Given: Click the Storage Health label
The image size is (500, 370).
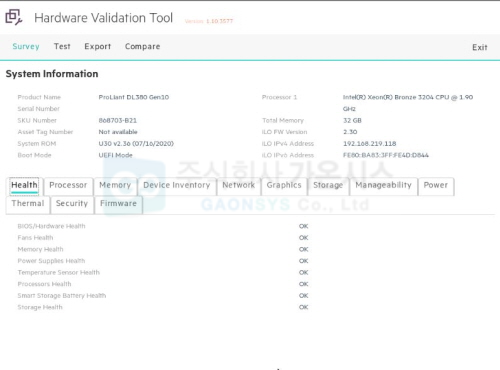Looking at the screenshot, I should [x=40, y=307].
